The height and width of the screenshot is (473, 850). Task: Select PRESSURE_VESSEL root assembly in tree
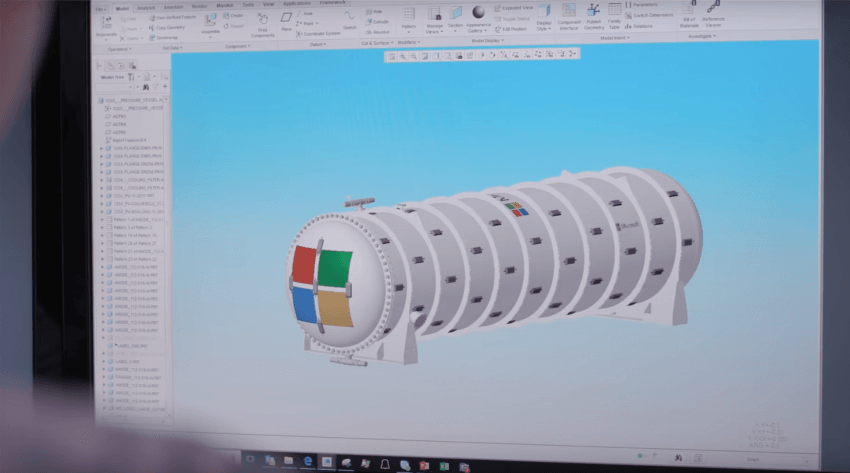coord(130,100)
